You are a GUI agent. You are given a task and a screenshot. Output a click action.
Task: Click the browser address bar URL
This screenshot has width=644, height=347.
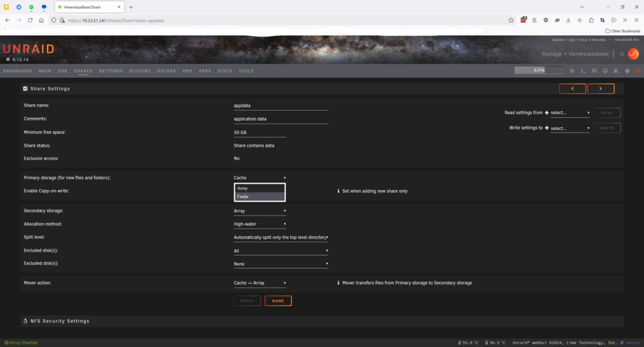116,21
